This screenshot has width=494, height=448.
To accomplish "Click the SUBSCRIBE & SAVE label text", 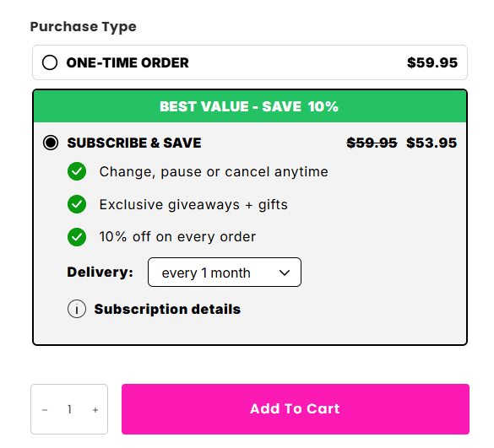I will [134, 143].
